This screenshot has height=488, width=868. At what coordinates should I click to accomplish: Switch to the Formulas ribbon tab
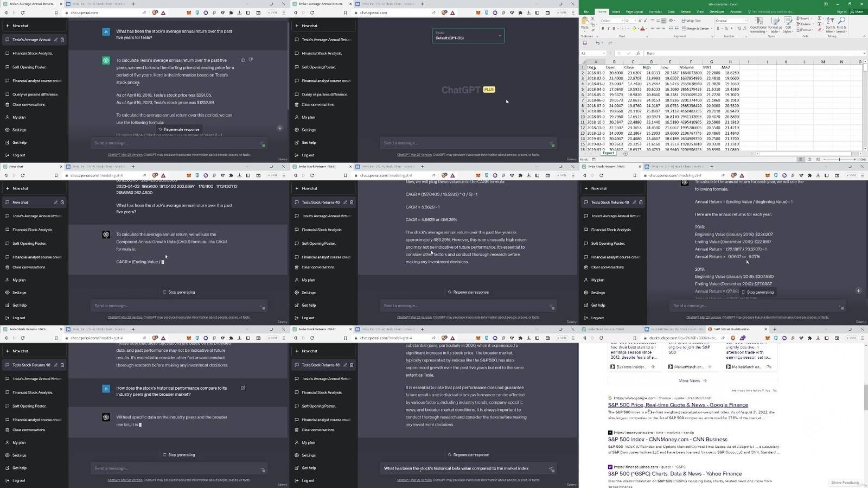(x=655, y=11)
